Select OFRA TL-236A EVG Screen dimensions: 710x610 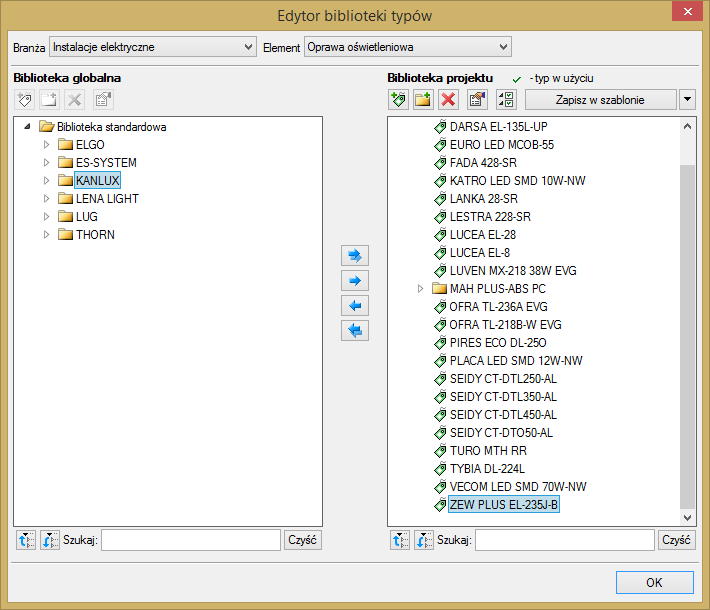(498, 307)
